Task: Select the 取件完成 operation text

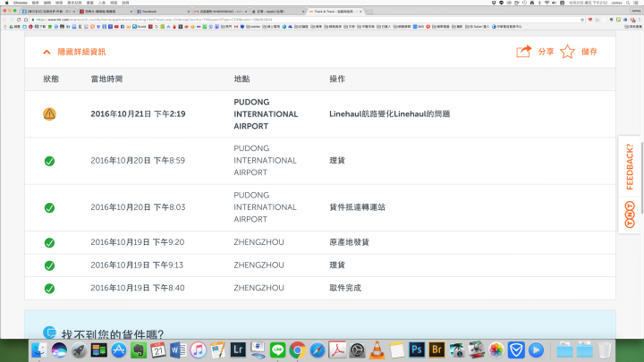Action: (x=345, y=288)
